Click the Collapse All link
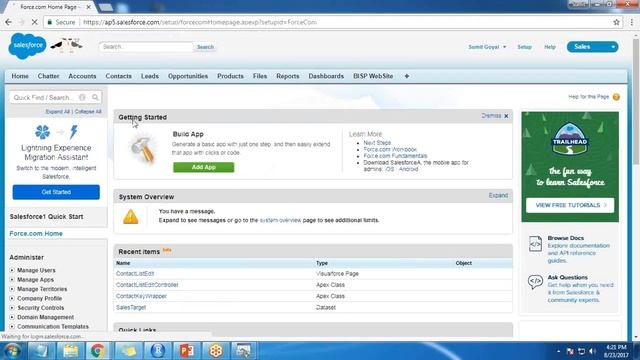Screen dimensions: 640x360 point(88,111)
